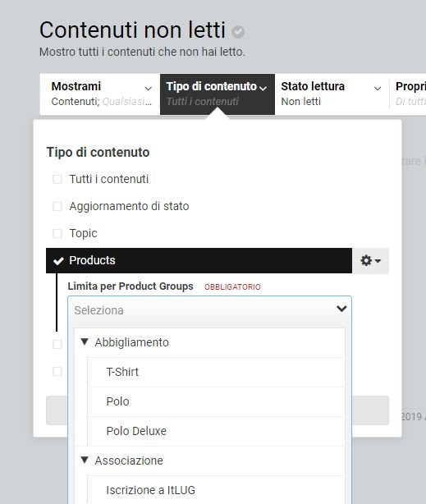Select the Tipo di contenuto tab

click(x=218, y=94)
